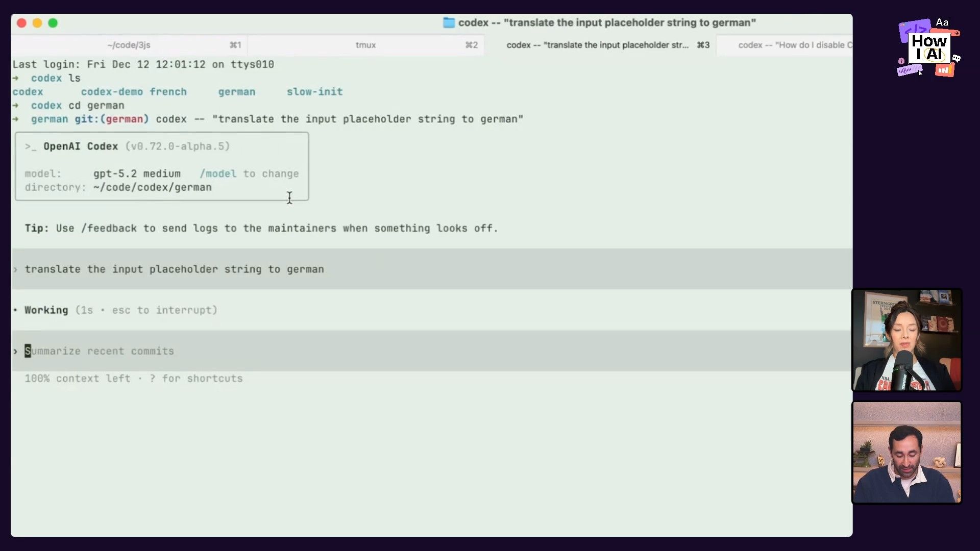The image size is (980, 551).
Task: Click the /model command text
Action: click(218, 173)
